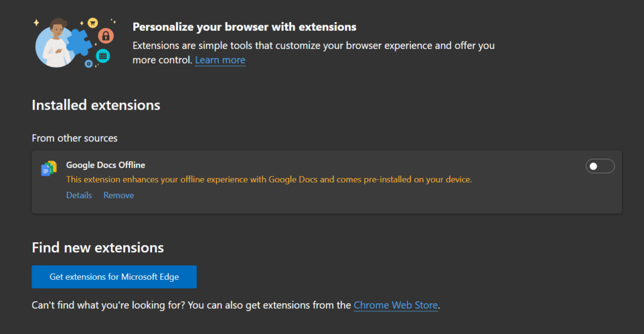Click the Google Docs Offline extension icon
Image resolution: width=644 pixels, height=334 pixels.
click(49, 169)
